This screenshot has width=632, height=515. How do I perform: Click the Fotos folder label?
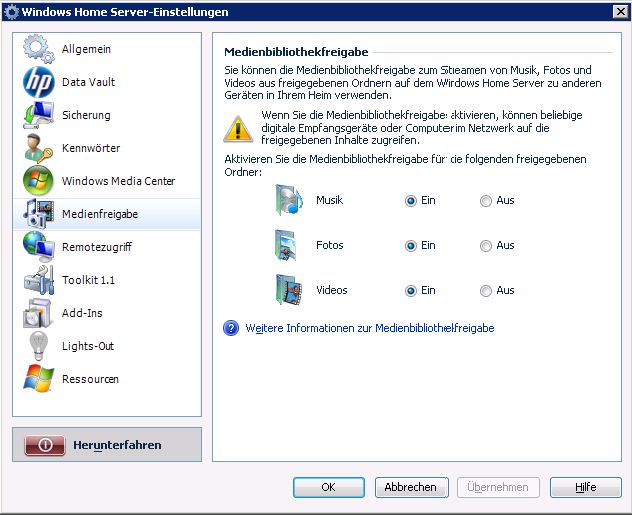pos(330,245)
